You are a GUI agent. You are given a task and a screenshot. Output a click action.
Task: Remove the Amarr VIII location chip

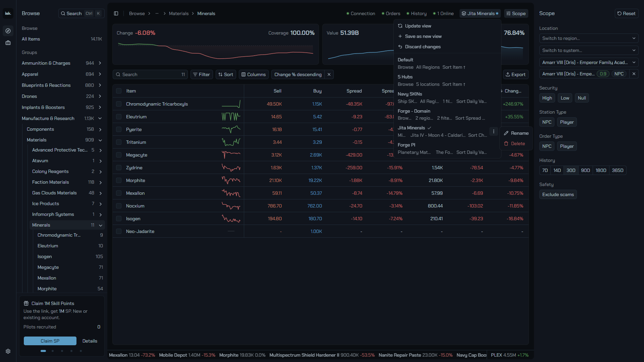tap(634, 74)
